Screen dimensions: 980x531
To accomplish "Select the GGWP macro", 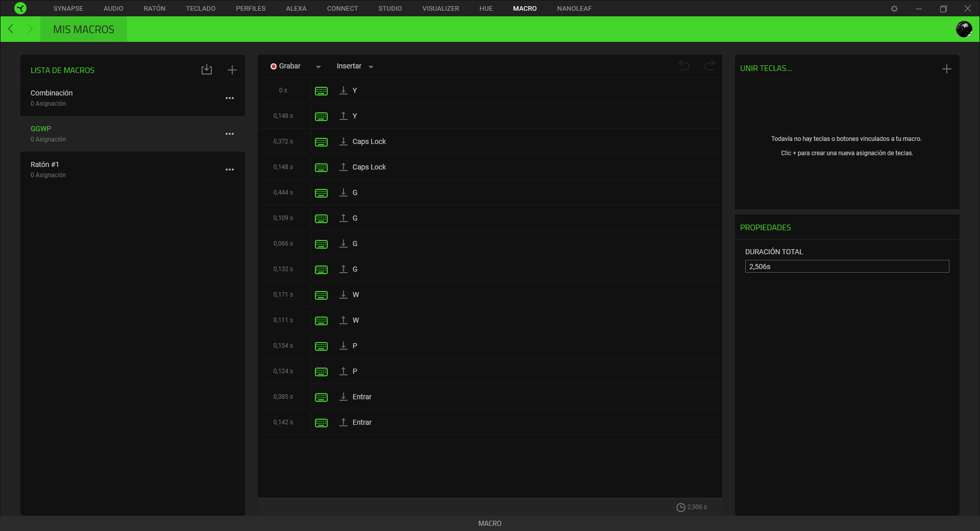I will coord(133,134).
